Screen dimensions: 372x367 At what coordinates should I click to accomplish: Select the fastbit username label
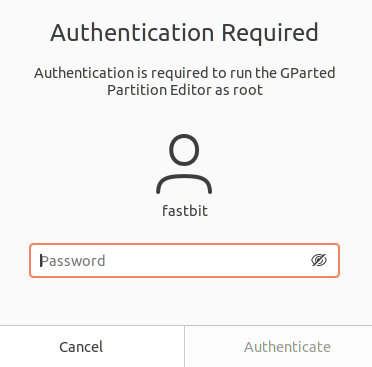[x=185, y=211]
